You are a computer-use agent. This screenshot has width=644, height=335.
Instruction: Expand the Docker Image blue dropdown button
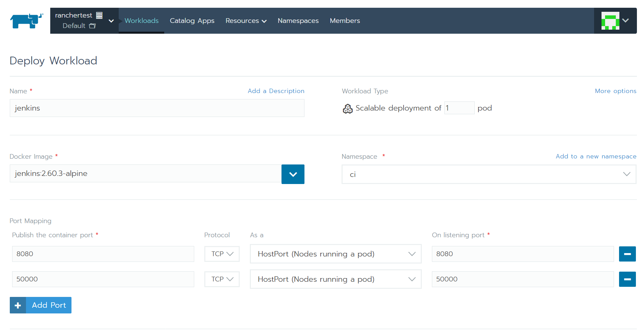293,174
